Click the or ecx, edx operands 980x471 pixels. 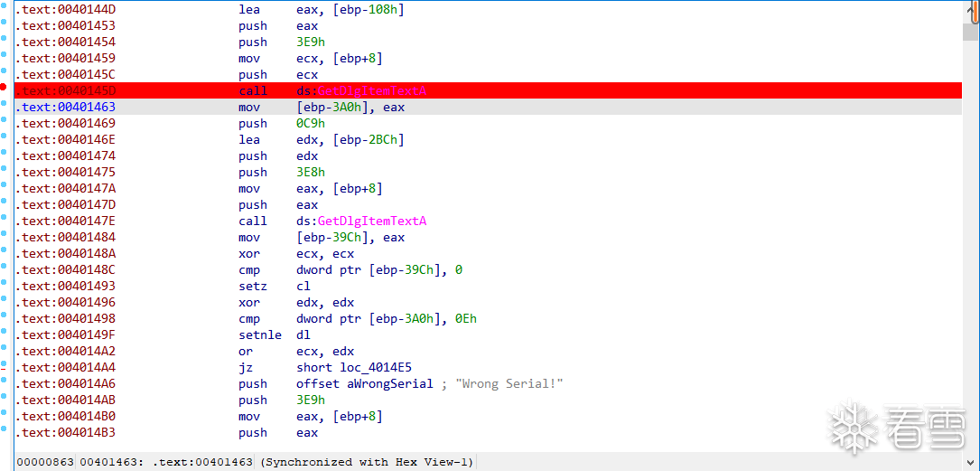(x=325, y=352)
